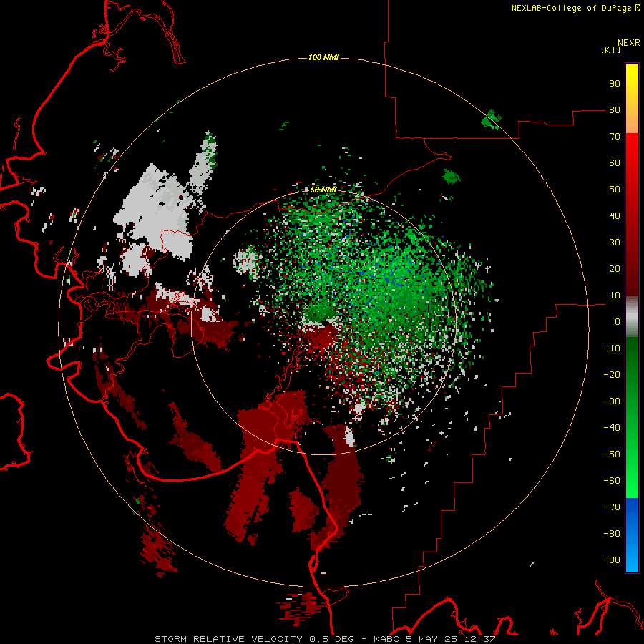Click the blue bottom segment of the color bar

tap(632, 535)
